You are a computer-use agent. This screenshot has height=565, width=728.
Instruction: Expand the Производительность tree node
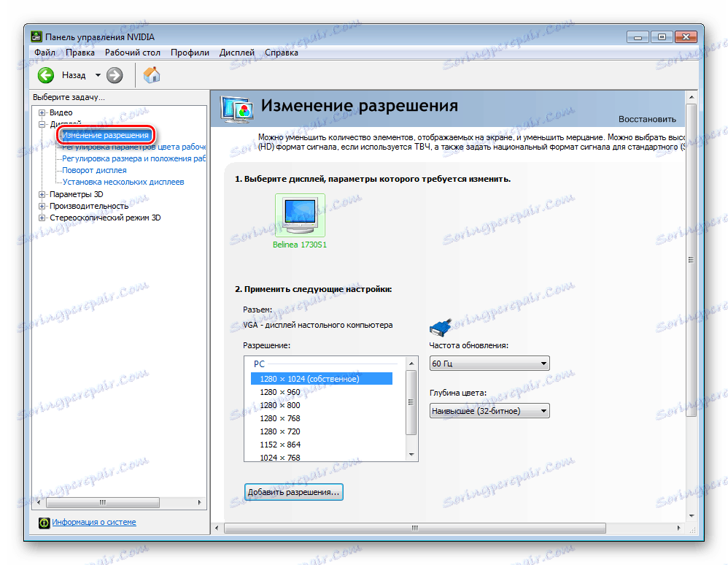42,206
